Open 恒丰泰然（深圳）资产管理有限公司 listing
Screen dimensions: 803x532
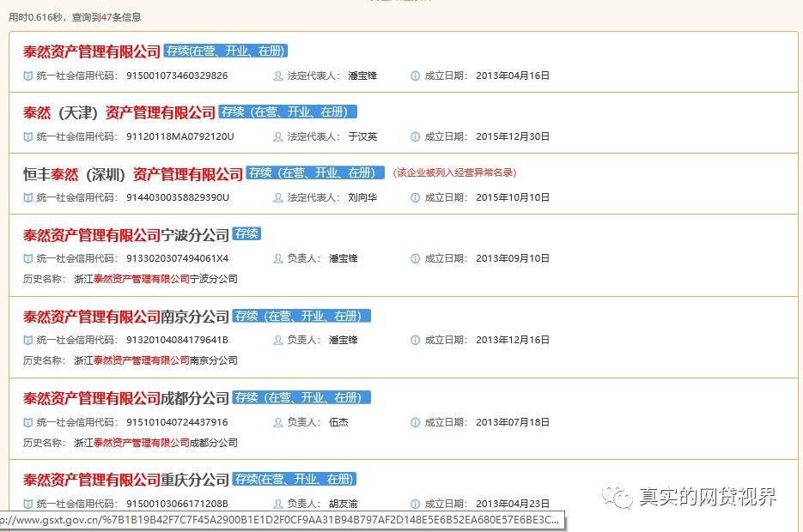pyautogui.click(x=133, y=174)
